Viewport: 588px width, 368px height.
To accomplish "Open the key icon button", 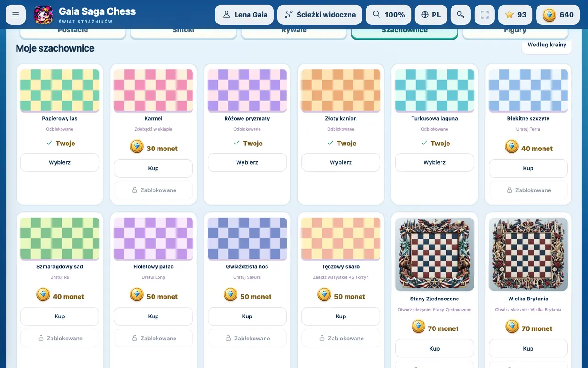I will point(460,15).
